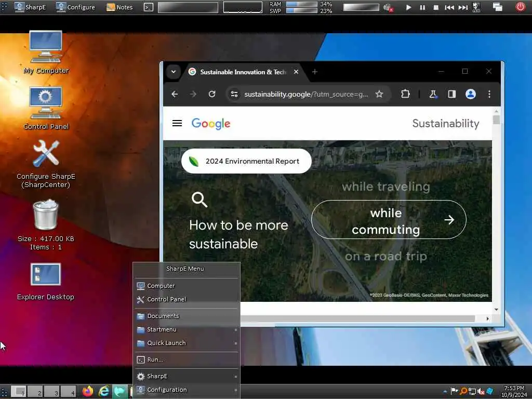Click the show desktop windows icon in the top bar
The width and height of the screenshot is (532, 399).
[497, 7]
